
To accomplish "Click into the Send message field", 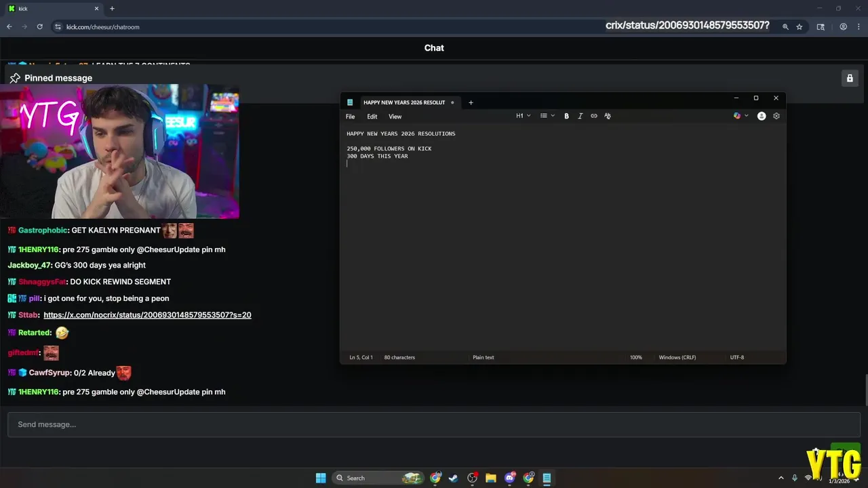I will (434, 424).
